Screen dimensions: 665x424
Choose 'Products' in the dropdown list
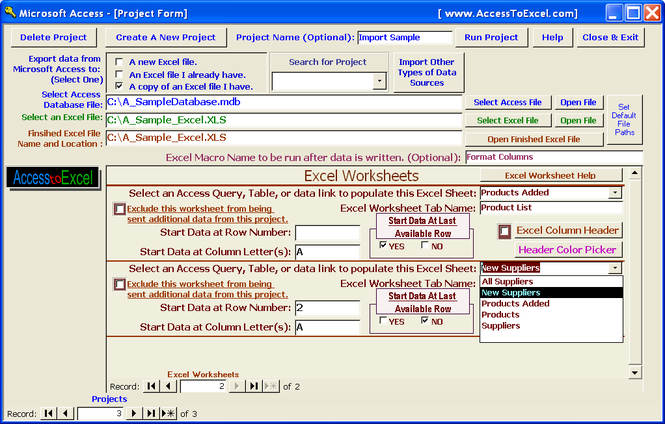[x=551, y=315]
